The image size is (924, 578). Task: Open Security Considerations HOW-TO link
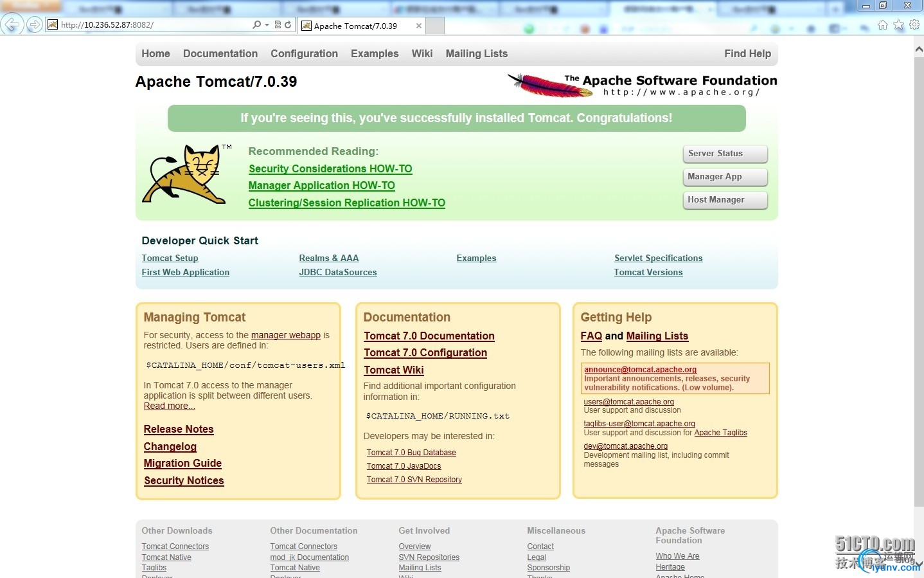coord(330,168)
